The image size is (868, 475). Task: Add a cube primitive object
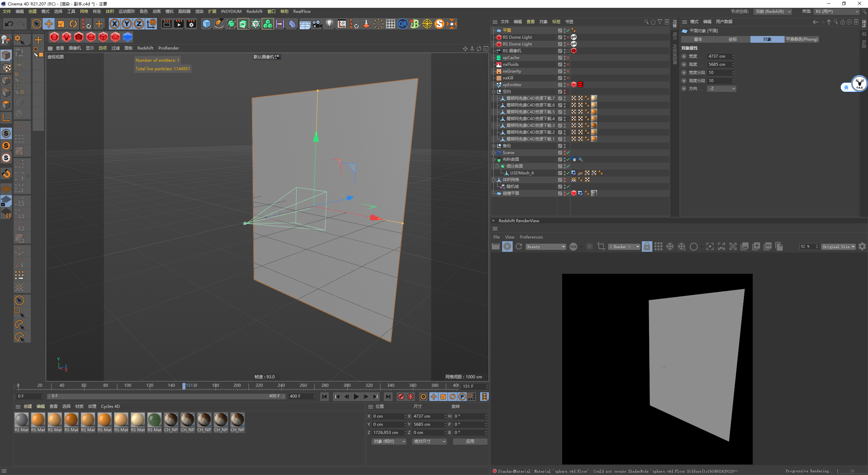point(206,24)
